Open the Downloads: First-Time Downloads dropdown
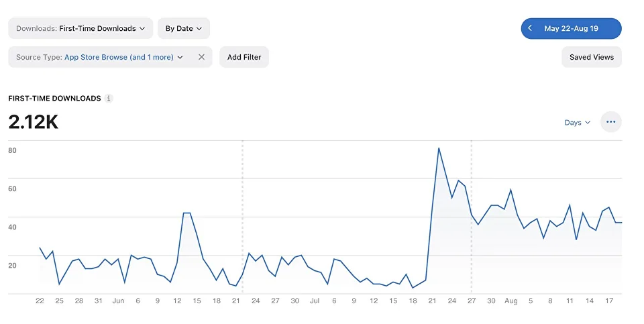Image resolution: width=644 pixels, height=324 pixels. [80, 28]
